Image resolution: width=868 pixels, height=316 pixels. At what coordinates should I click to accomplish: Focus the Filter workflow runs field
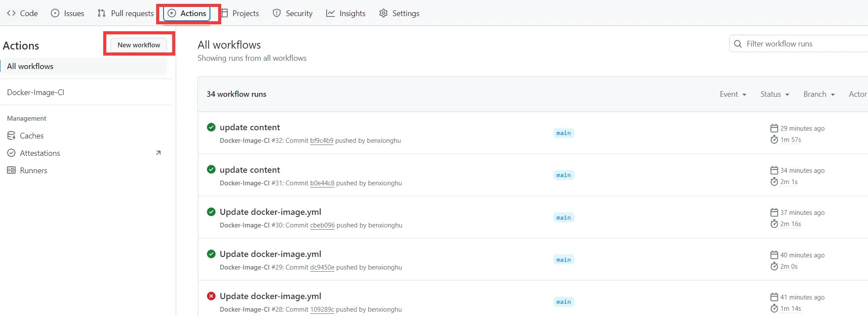pyautogui.click(x=799, y=44)
